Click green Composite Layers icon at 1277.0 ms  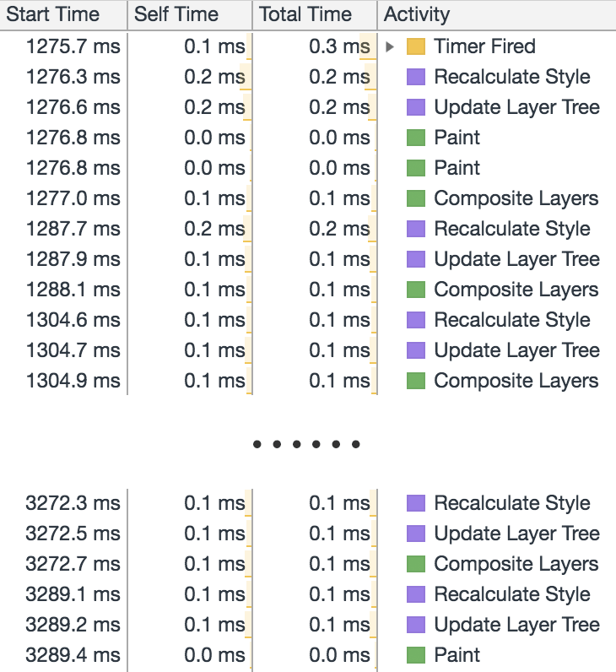[x=415, y=198]
